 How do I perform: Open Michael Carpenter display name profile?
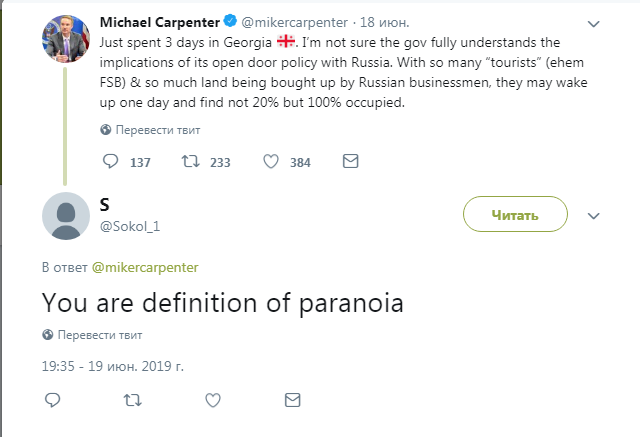pos(157,22)
